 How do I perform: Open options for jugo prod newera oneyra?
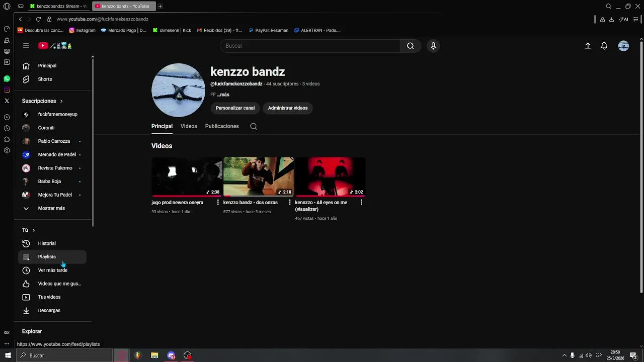pos(218,202)
